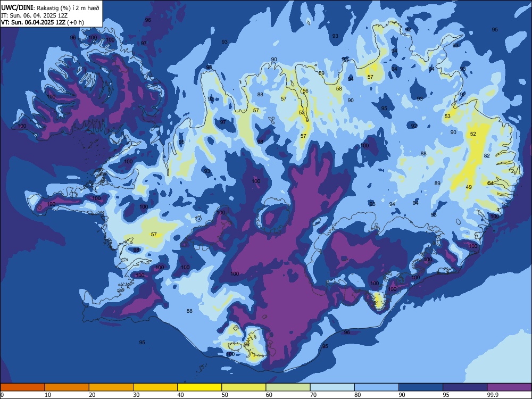Viewport: 532px width, 399px height.
Task: Click the 90–95 medium blue legend swatch
Action: pyautogui.click(x=421, y=387)
